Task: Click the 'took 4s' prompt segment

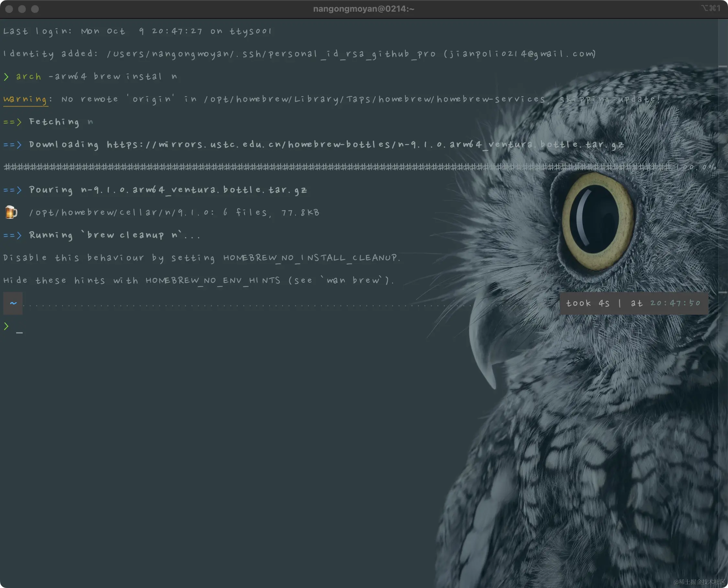Action: (588, 303)
